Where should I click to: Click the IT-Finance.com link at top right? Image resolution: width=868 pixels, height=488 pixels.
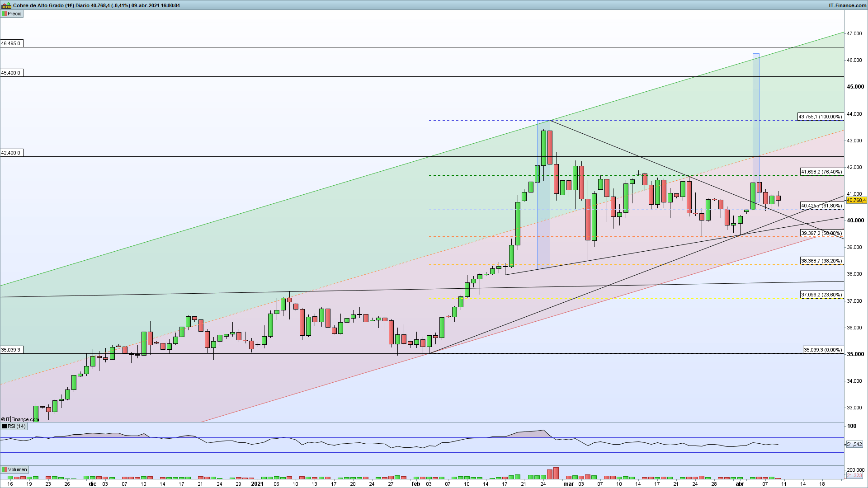pos(848,5)
